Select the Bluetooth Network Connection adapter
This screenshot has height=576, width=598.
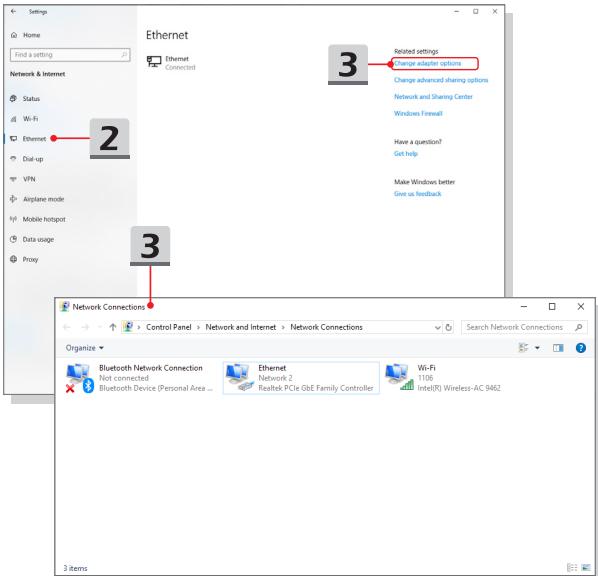click(139, 378)
